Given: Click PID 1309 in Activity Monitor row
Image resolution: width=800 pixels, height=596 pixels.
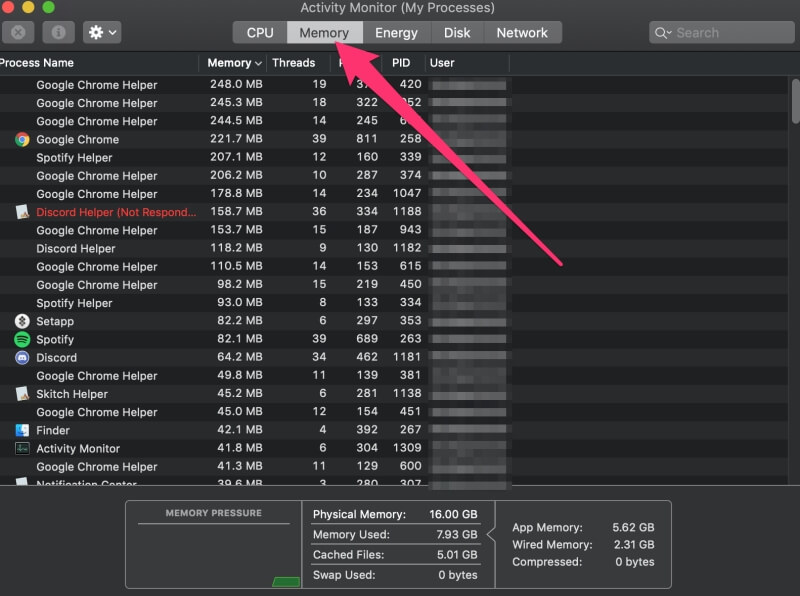Looking at the screenshot, I should coord(407,448).
